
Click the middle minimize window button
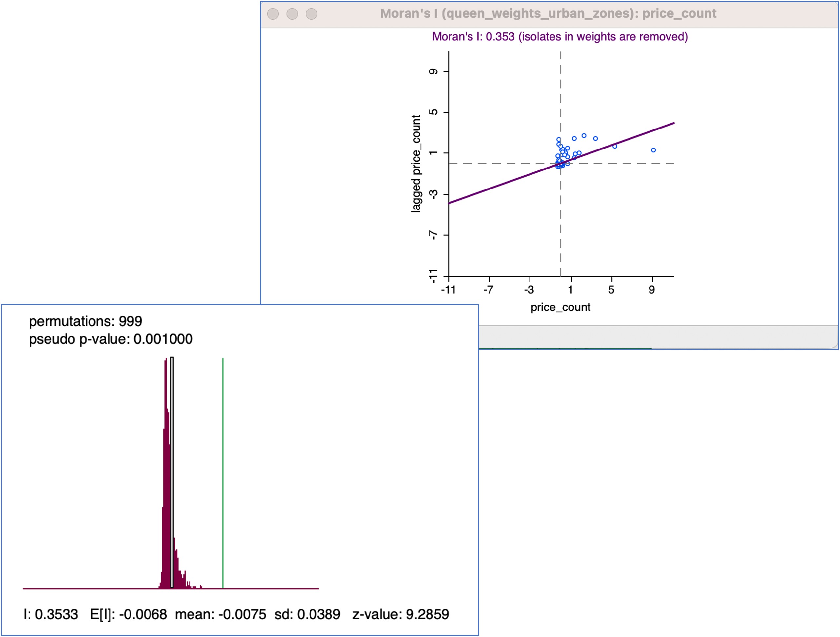pos(292,14)
